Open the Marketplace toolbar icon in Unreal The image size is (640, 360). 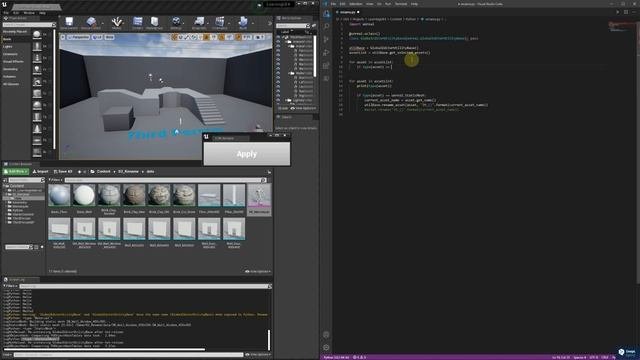point(154,22)
